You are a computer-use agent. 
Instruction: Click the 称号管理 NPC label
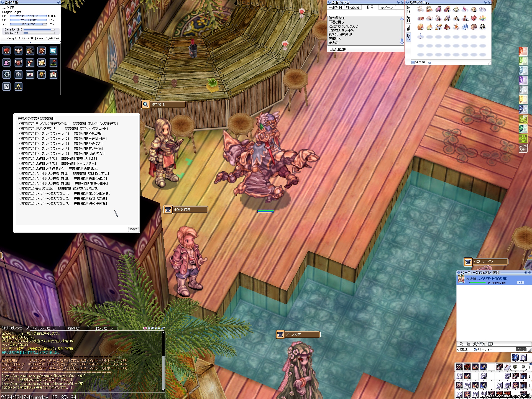coord(163,104)
